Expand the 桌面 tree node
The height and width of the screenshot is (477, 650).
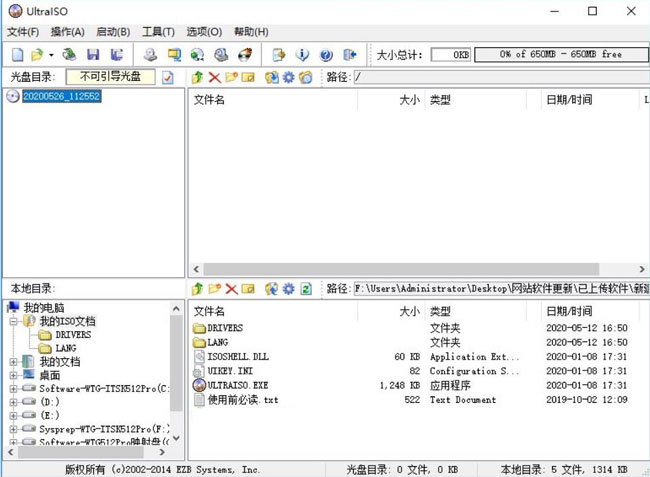point(13,375)
